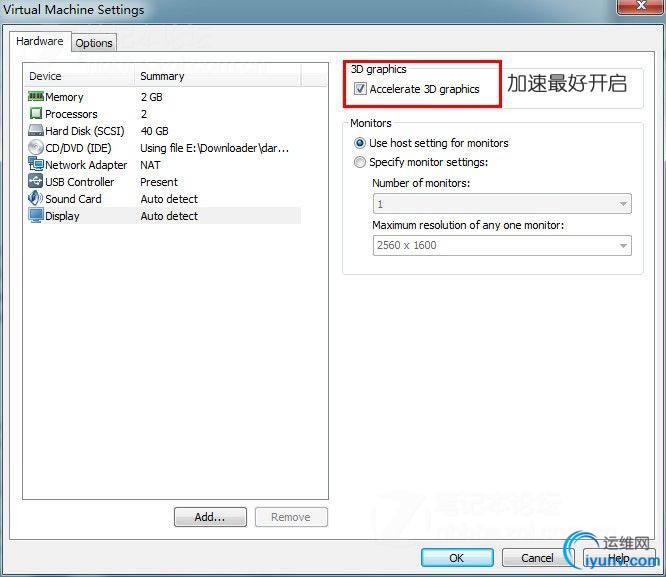Select the Hard Disk (SCSI) row label
666x577 pixels.
[85, 131]
